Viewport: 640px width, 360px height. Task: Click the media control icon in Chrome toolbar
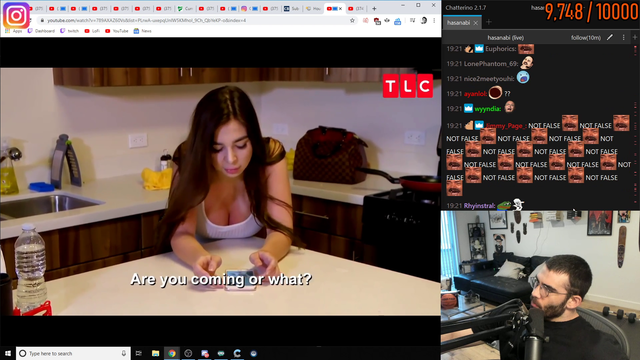pyautogui.click(x=413, y=20)
